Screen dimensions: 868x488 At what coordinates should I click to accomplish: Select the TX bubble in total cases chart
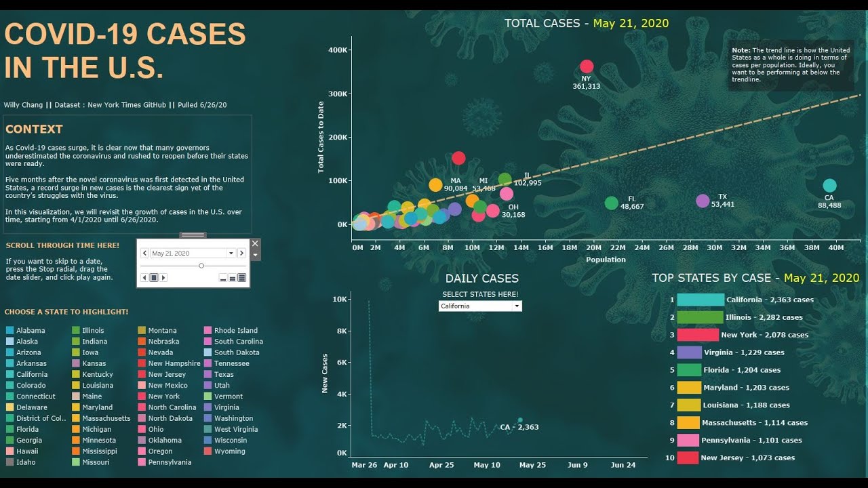point(703,201)
